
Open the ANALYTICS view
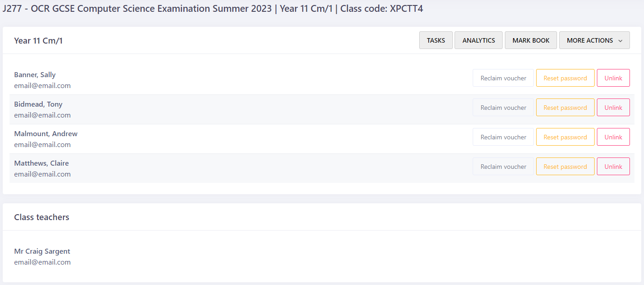478,40
